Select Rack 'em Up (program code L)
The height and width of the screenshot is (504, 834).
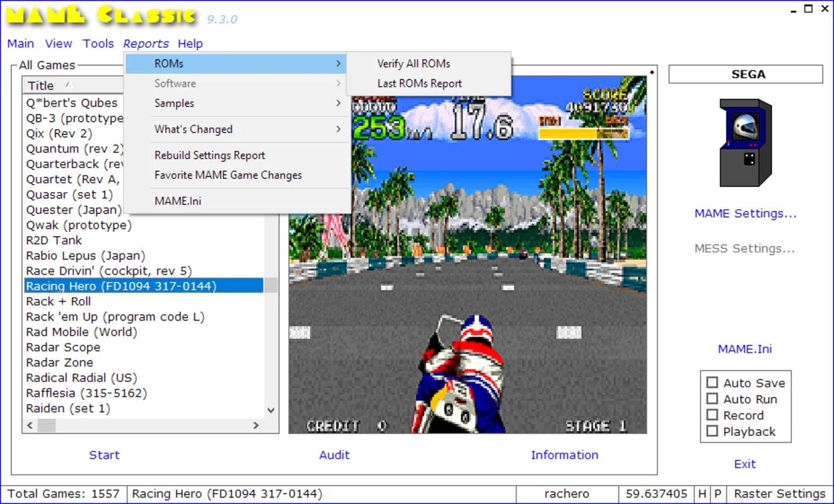pos(115,317)
